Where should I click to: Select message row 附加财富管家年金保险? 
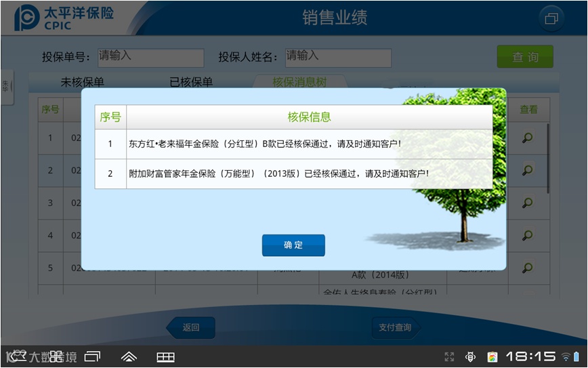click(293, 173)
